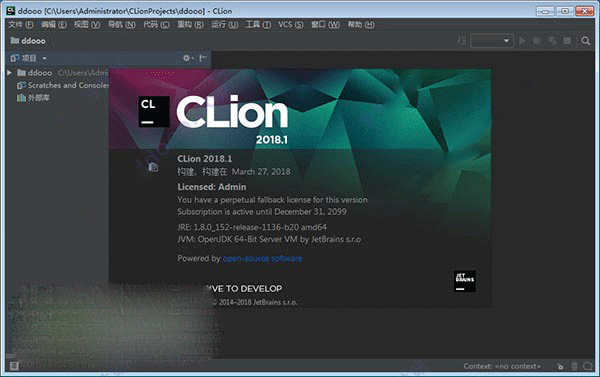This screenshot has height=377, width=600.
Task: Open the 运行 (U) menu
Action: [x=225, y=24]
